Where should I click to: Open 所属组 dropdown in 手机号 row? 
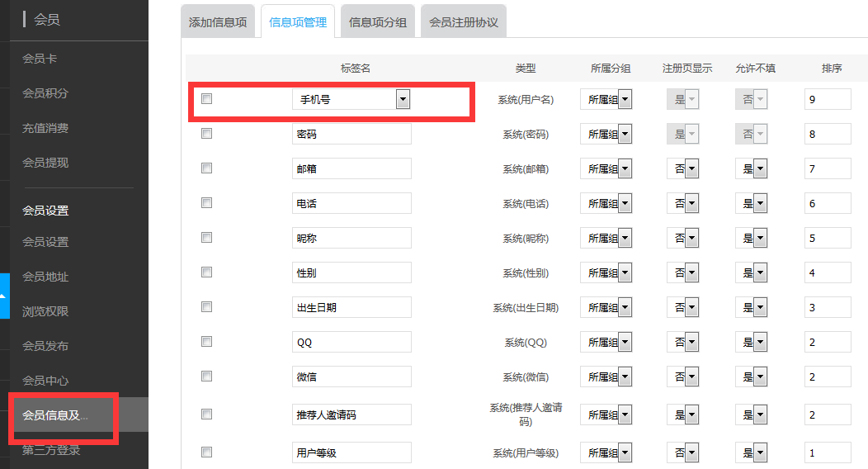606,100
